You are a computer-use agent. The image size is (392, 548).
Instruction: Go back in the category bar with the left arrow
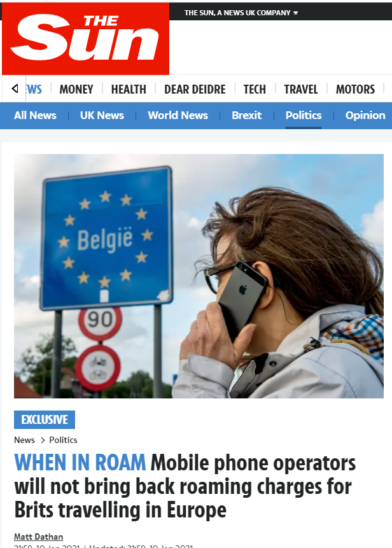pos(15,88)
